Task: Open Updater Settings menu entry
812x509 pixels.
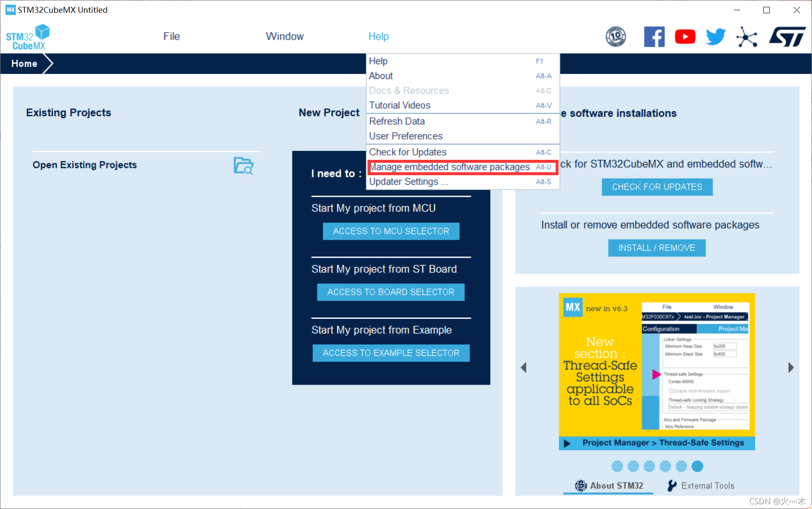Action: point(463,182)
